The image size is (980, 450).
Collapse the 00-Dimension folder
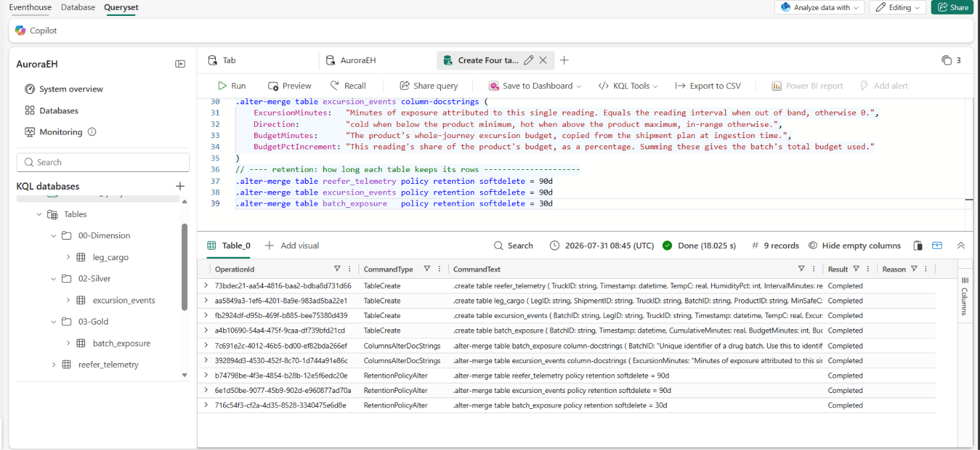click(x=54, y=236)
